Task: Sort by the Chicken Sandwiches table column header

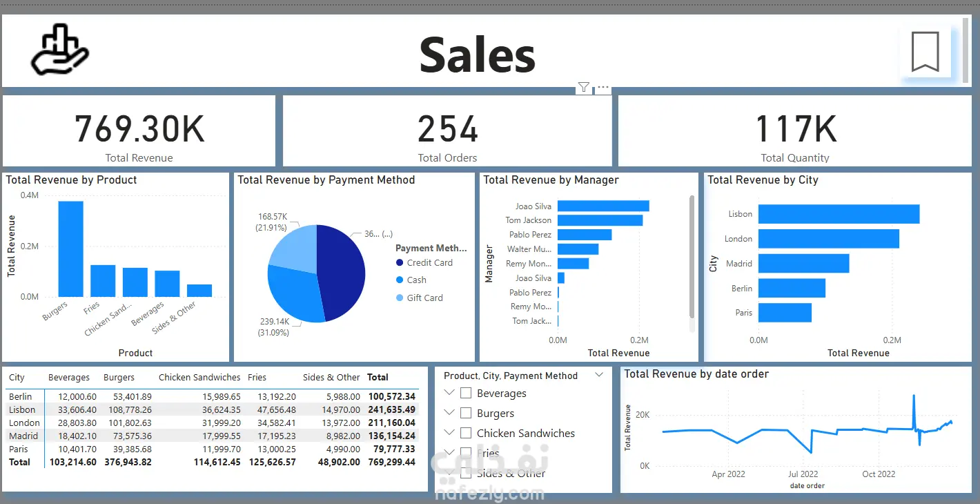Action: point(199,378)
